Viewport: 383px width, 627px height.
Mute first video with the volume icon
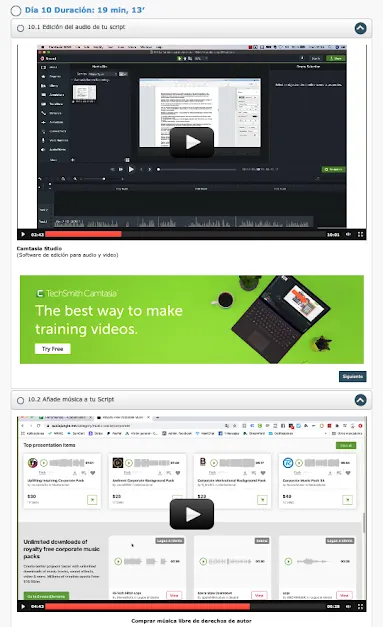click(348, 235)
